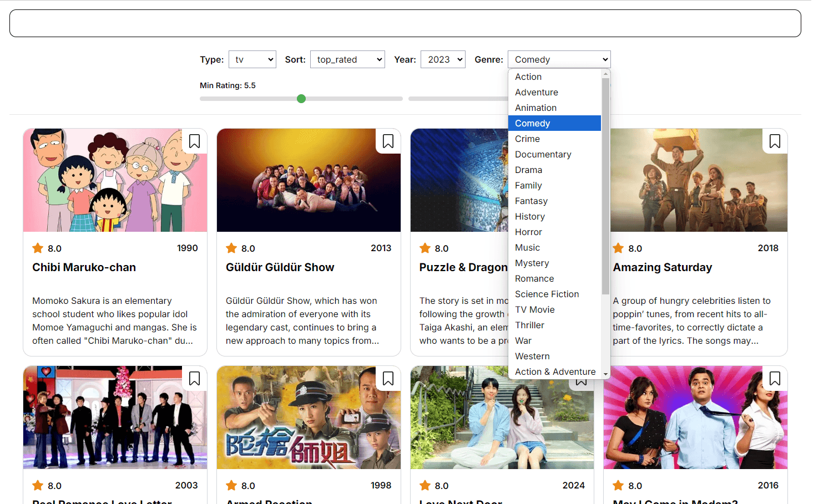
Task: Open the Armed Reaction poster image
Action: [309, 418]
